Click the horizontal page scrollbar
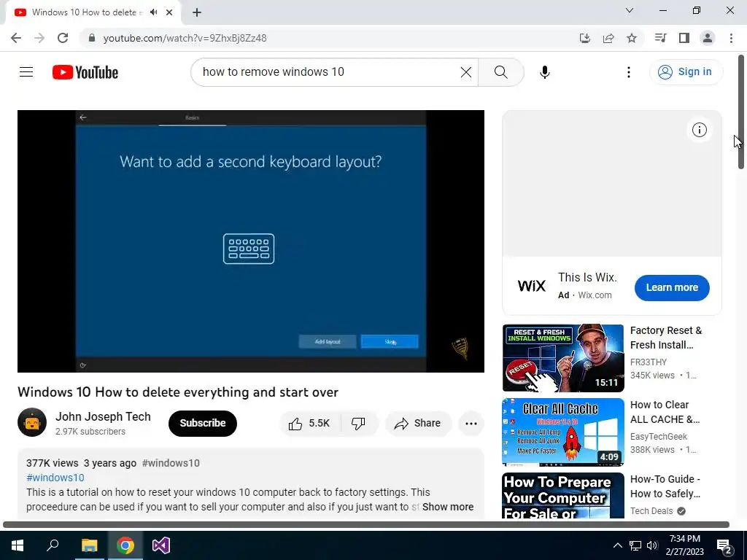 tap(366, 524)
